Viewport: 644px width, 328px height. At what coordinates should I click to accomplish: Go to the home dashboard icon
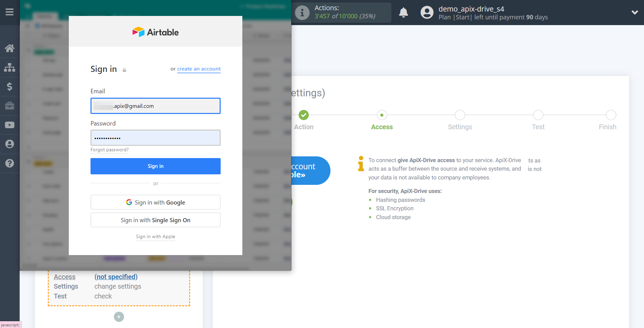9,48
